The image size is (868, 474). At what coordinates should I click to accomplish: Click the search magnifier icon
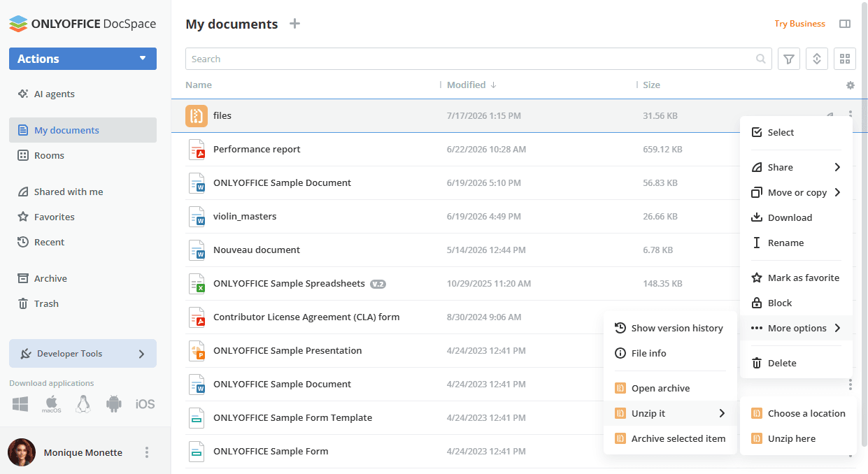[x=761, y=59]
